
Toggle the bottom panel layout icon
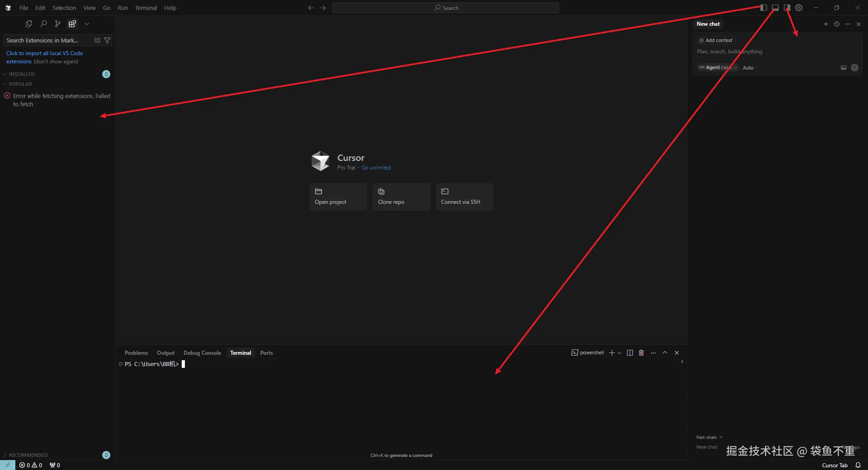775,8
